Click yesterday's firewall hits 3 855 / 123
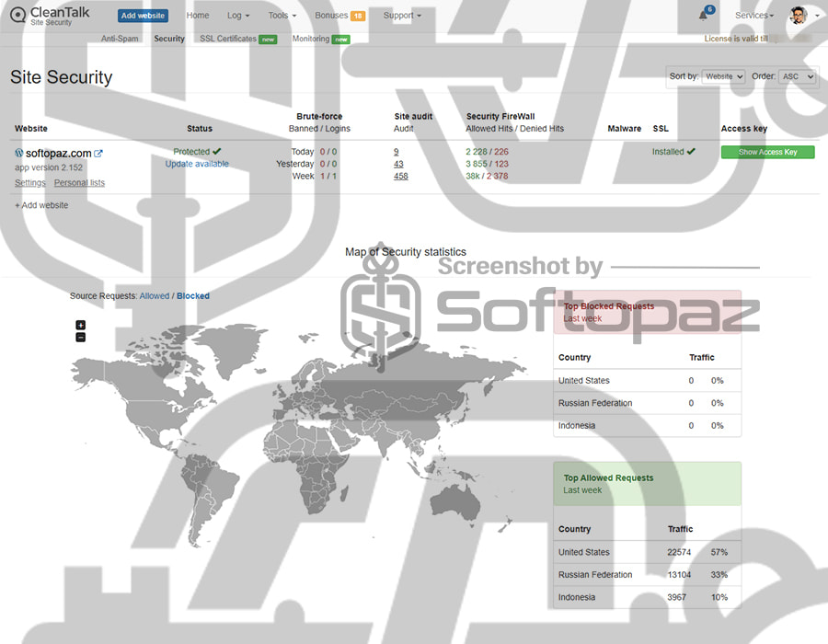The image size is (828, 644). pos(487,164)
